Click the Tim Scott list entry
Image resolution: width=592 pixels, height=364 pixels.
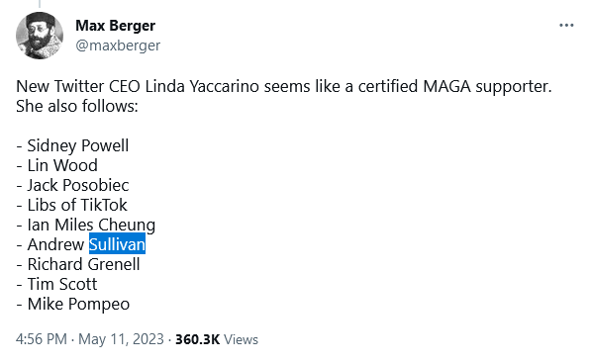56,284
